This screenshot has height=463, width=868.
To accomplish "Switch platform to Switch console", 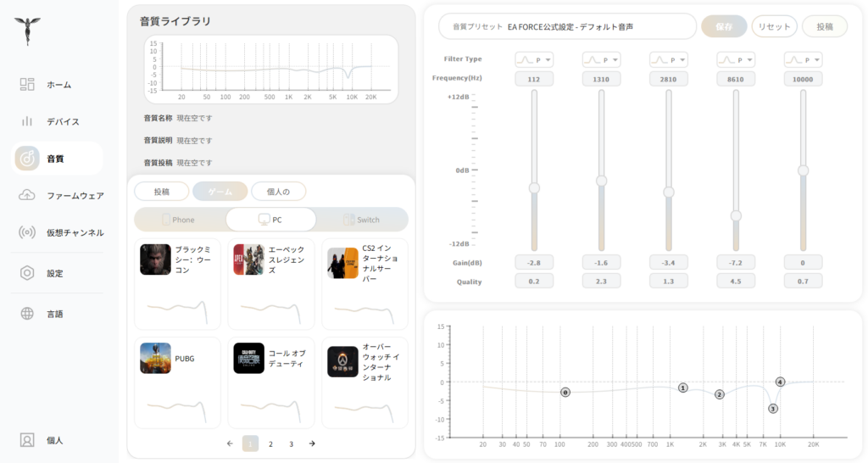I will 362,220.
